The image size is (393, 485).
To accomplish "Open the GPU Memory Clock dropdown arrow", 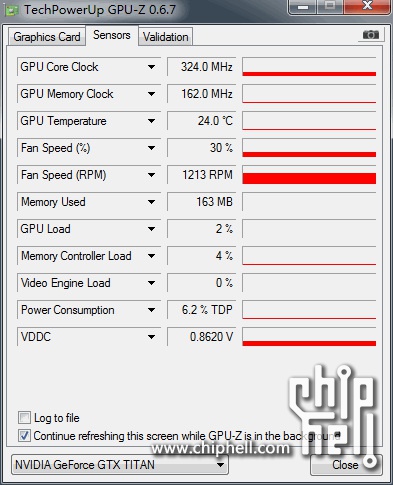I will pyautogui.click(x=151, y=94).
